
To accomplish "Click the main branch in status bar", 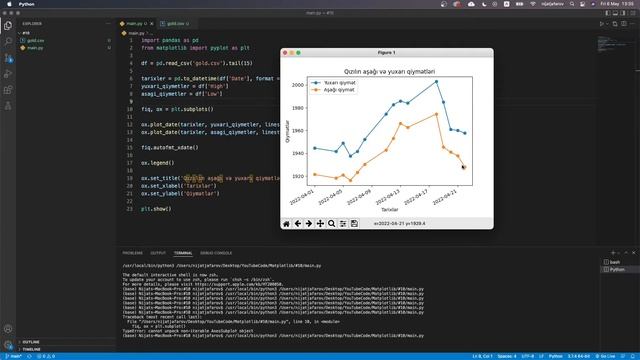I will coord(13,356).
